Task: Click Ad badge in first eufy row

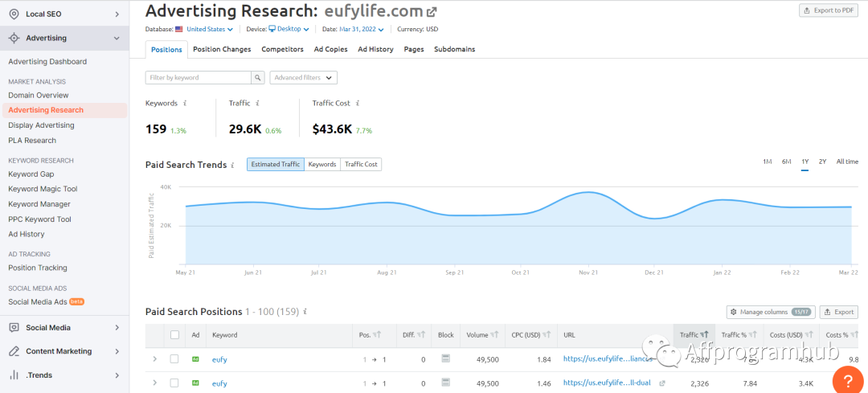Action: pyautogui.click(x=194, y=359)
